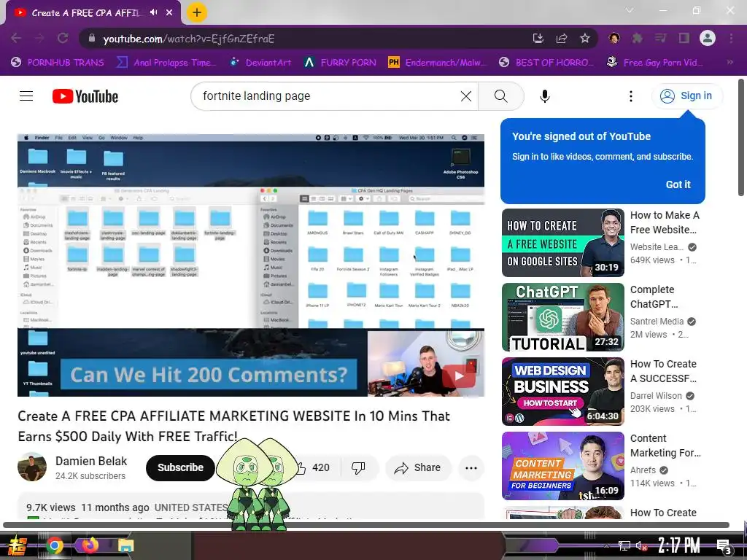Open the DeviantArt bookmark

[260, 63]
